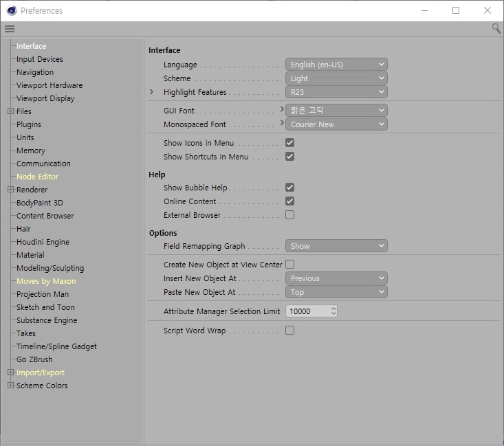Expand the Files tree node

[x=10, y=111]
